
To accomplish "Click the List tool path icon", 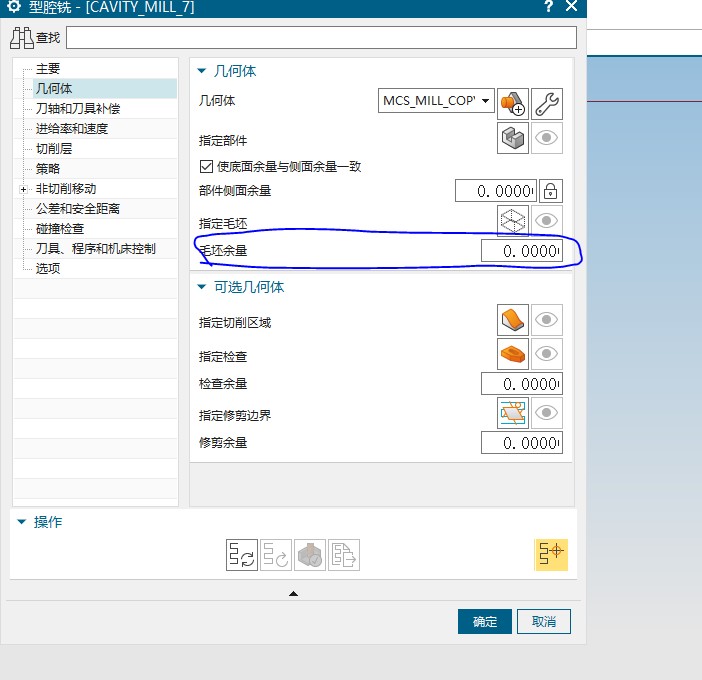I will pyautogui.click(x=344, y=555).
